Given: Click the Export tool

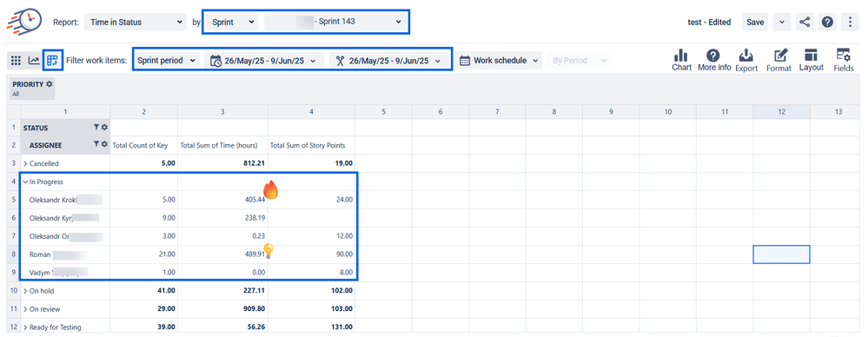Looking at the screenshot, I should pyautogui.click(x=746, y=60).
